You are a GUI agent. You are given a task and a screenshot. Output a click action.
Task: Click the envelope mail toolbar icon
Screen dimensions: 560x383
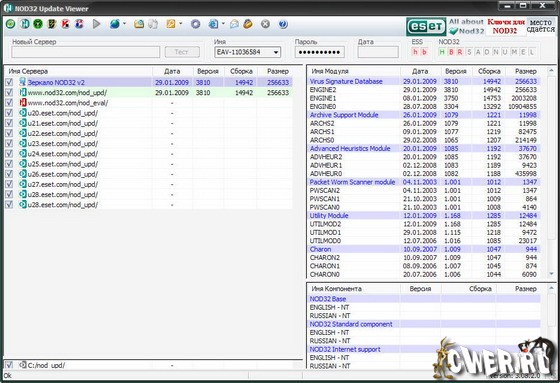click(234, 24)
